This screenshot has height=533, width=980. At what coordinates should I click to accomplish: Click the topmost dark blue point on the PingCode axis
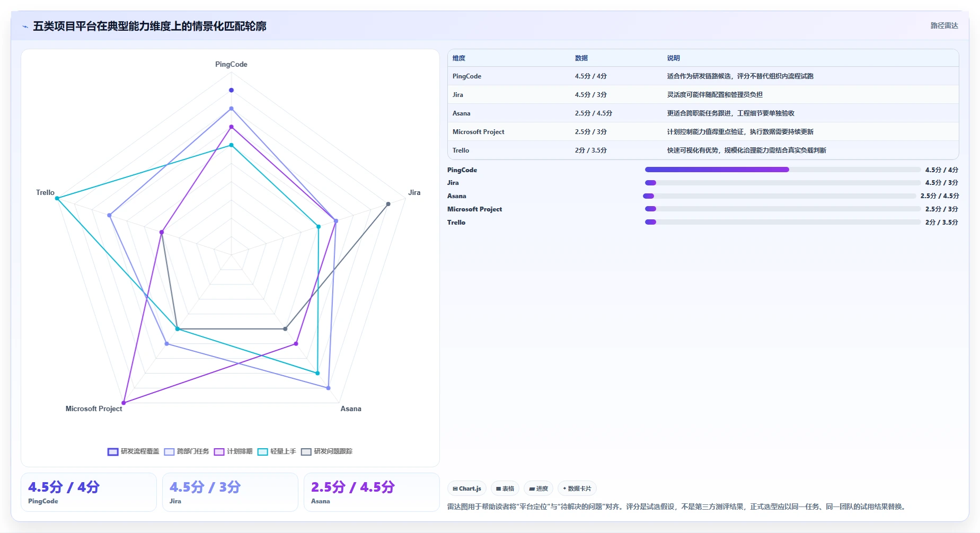click(231, 90)
